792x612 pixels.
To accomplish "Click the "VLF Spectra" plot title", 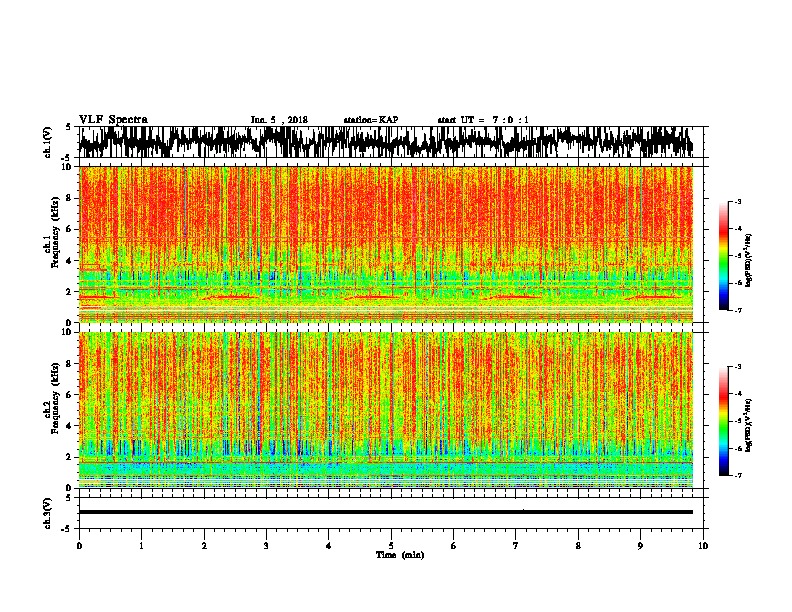I will [x=113, y=120].
